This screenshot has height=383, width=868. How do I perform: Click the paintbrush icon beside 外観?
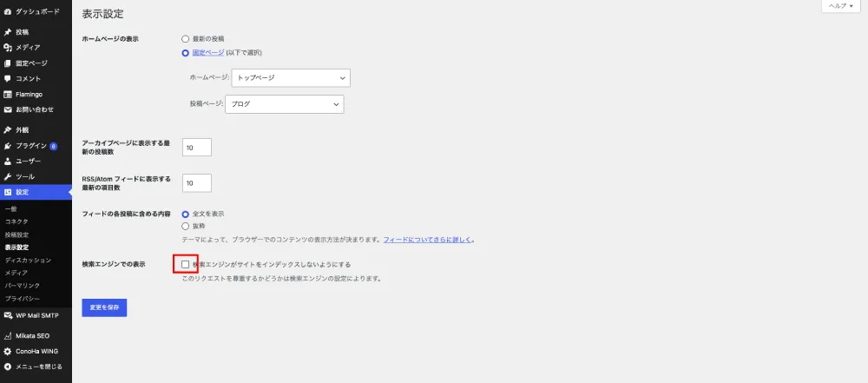click(x=8, y=130)
